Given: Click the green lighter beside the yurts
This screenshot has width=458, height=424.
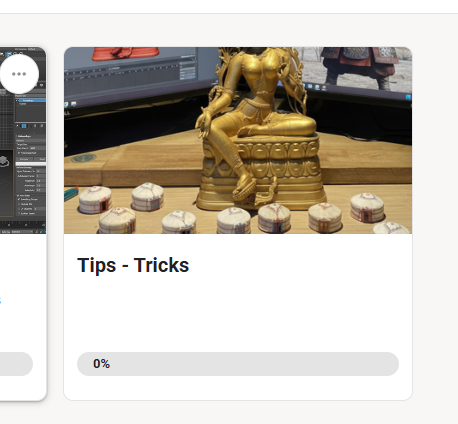Looking at the screenshot, I should 71,193.
